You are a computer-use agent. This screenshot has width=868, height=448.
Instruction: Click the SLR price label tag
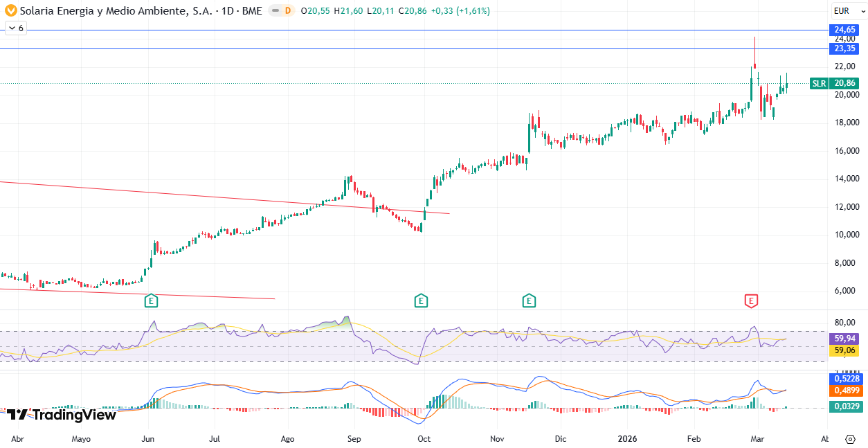[x=819, y=83]
